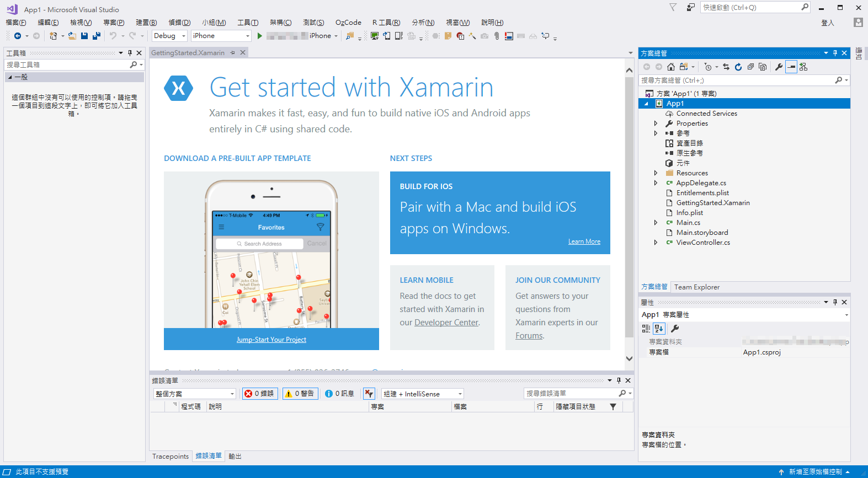This screenshot has width=868, height=478.
Task: Click the phone app template thumbnail
Action: pos(271,250)
